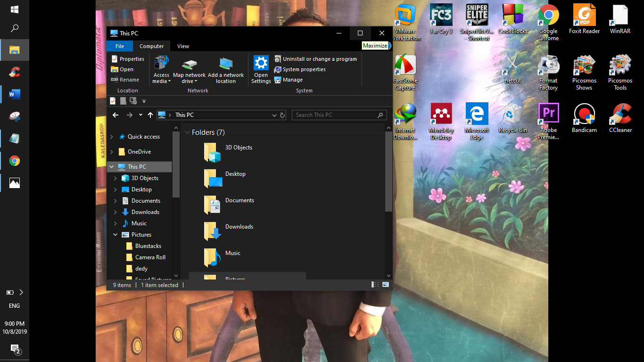The image size is (644, 362).
Task: Click Properties in the Location ribbon group
Action: coord(127,59)
